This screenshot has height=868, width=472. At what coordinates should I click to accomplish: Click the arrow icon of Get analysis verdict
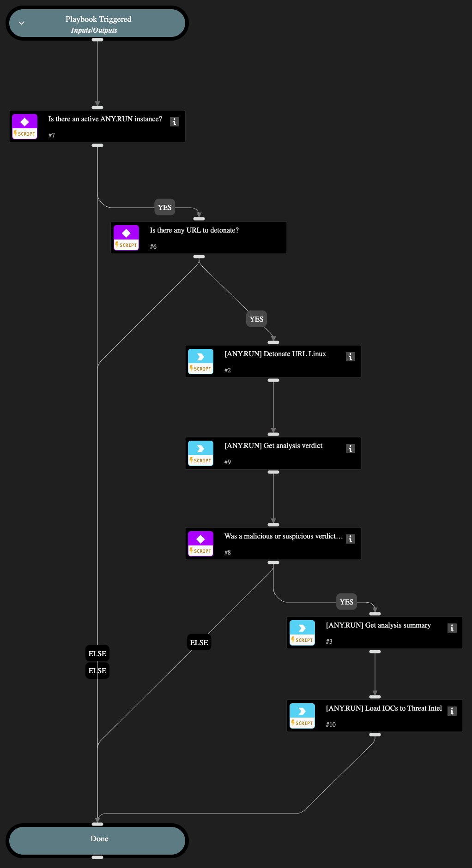click(x=200, y=449)
